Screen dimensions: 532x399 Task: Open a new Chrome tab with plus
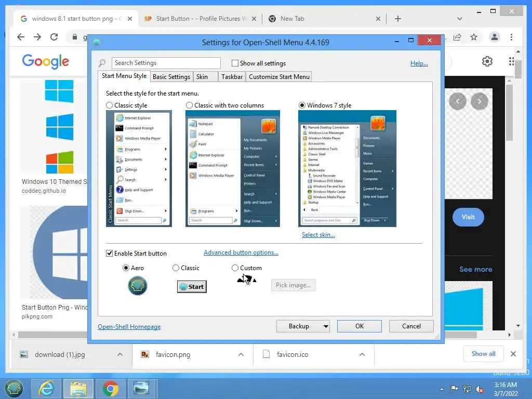pos(398,19)
